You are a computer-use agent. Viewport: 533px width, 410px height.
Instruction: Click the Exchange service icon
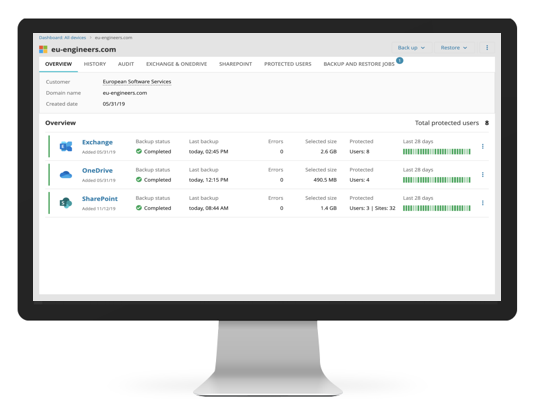click(x=66, y=147)
